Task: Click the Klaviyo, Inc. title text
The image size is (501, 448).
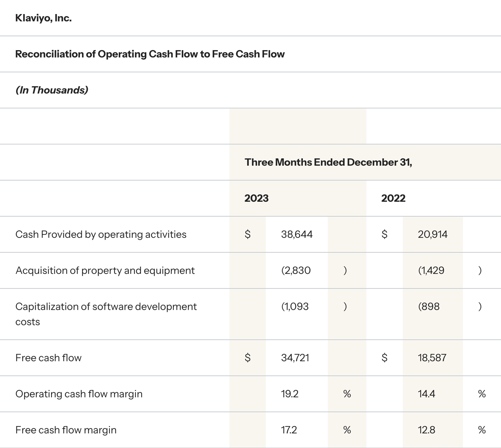Action: [x=43, y=18]
